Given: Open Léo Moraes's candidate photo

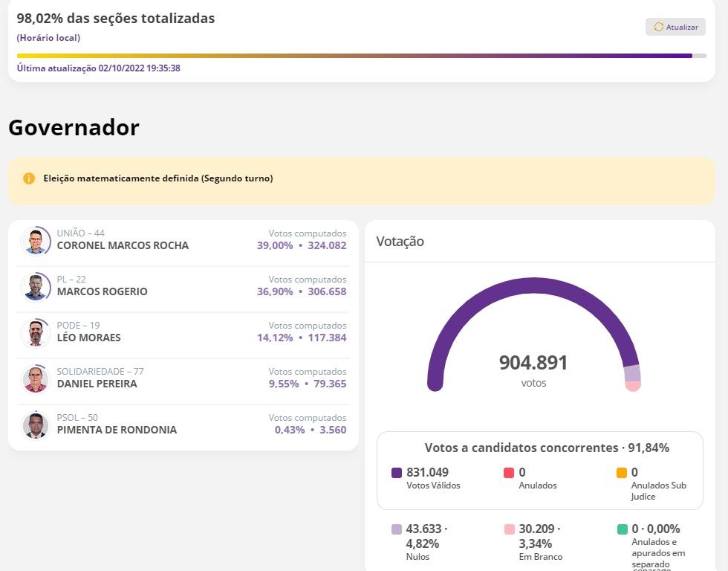Looking at the screenshot, I should tap(36, 333).
